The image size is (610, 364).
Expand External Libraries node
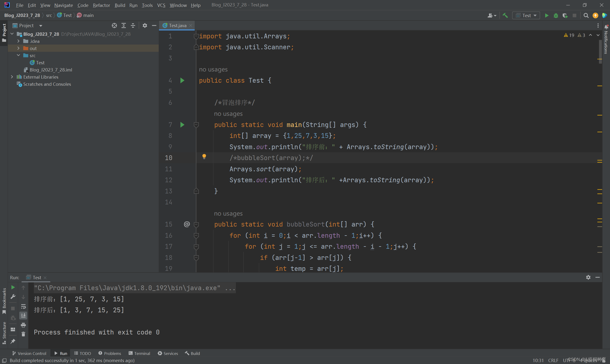click(x=12, y=77)
